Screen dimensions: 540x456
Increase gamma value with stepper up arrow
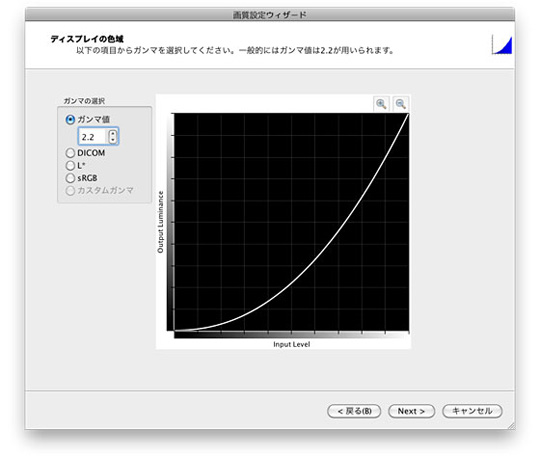click(x=113, y=133)
